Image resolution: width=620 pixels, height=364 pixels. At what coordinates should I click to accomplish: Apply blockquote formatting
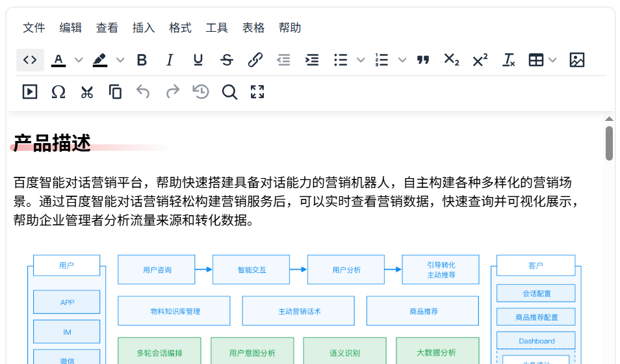tap(423, 60)
